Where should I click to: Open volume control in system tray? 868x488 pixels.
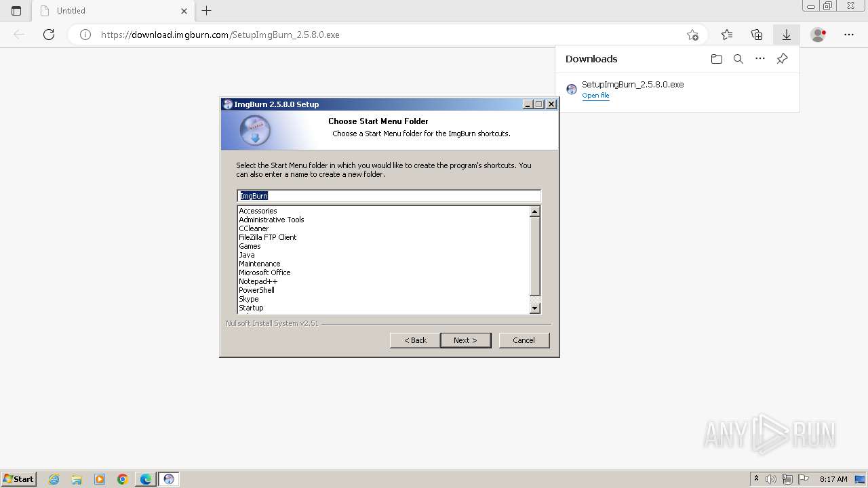pyautogui.click(x=771, y=479)
